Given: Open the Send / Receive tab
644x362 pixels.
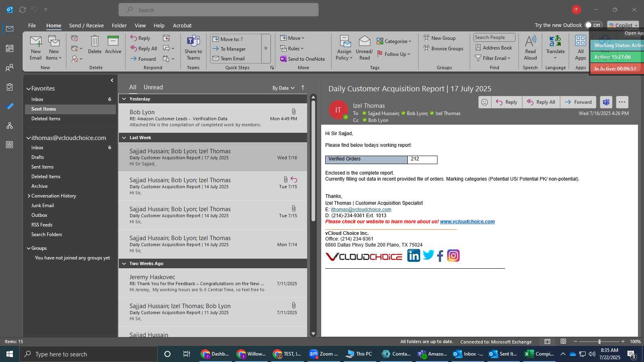Looking at the screenshot, I should [x=87, y=25].
